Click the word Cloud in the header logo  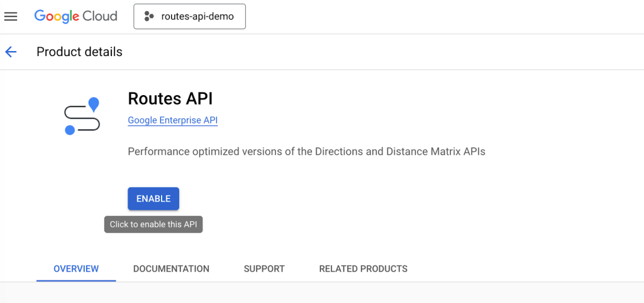pos(99,16)
